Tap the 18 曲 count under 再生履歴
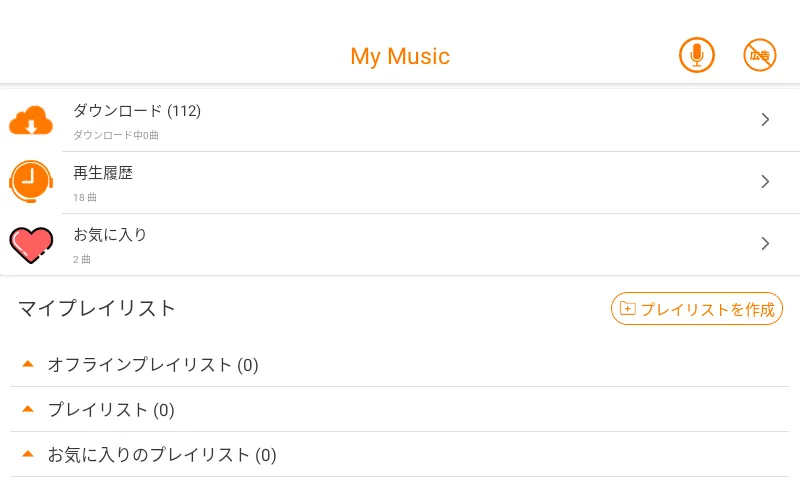Image resolution: width=800 pixels, height=488 pixels. (85, 197)
